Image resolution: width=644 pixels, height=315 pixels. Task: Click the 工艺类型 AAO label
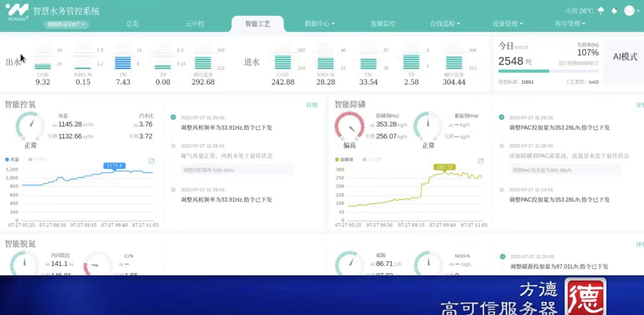point(582,82)
